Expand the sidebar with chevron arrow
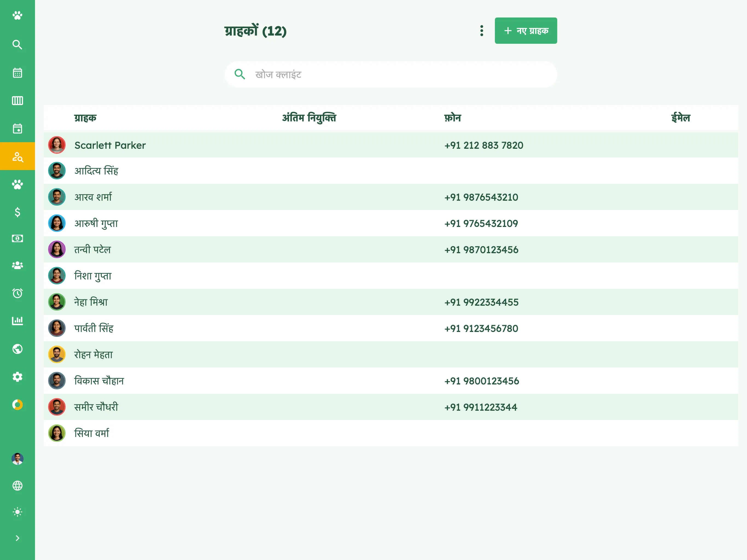 pos(17,538)
